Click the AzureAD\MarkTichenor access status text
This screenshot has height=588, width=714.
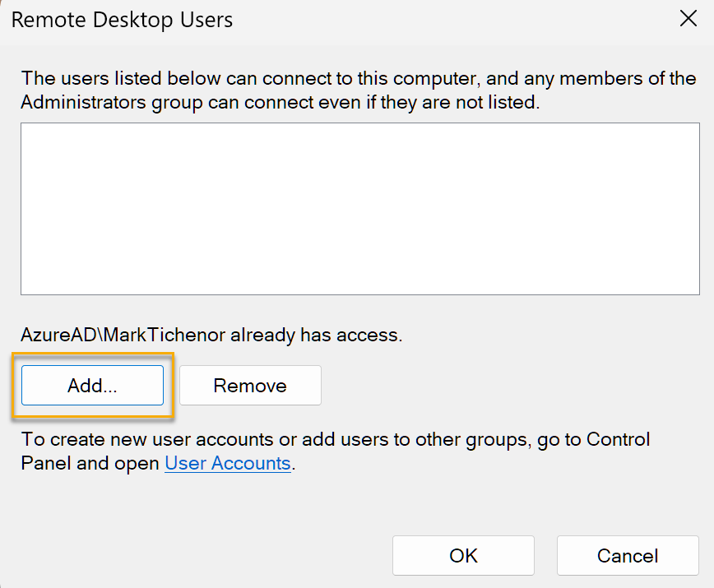point(211,335)
